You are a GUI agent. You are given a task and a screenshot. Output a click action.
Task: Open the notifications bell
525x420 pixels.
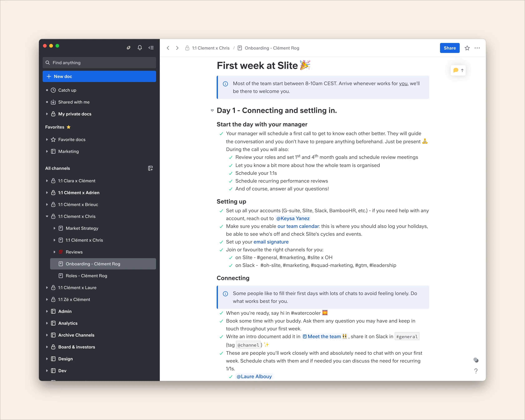[x=140, y=48]
